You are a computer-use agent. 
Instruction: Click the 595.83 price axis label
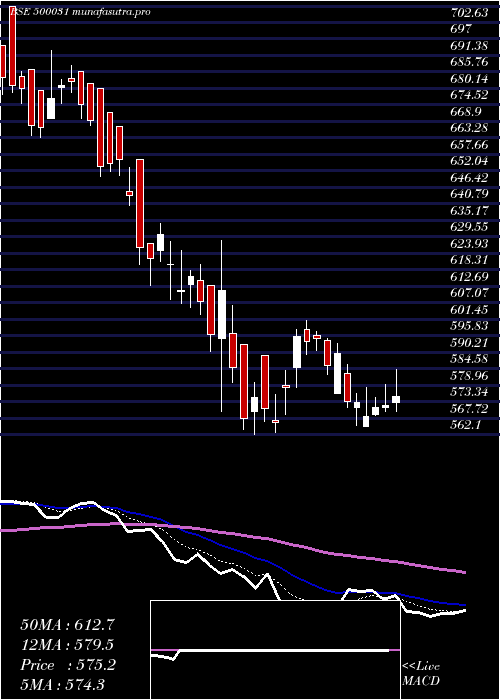(469, 326)
